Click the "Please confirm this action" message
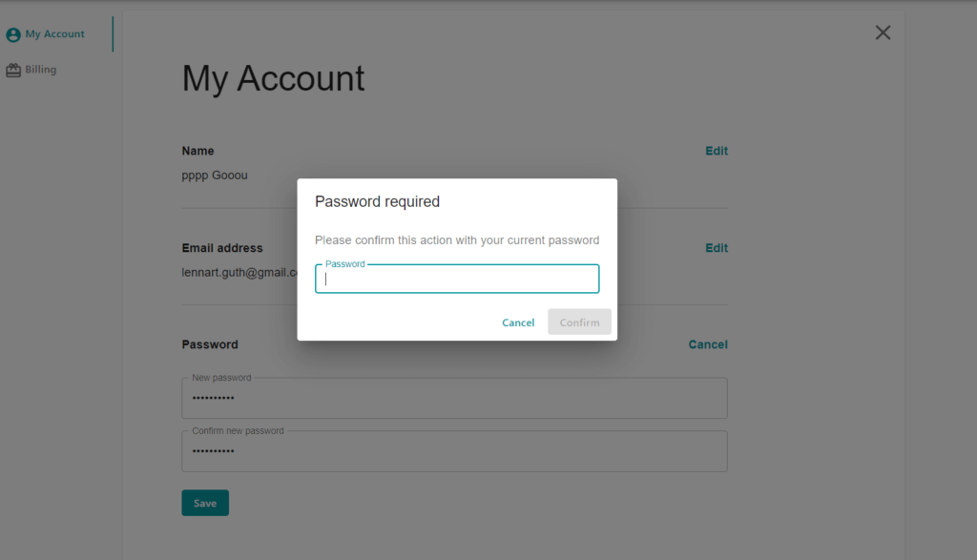Viewport: 977px width, 560px height. click(x=457, y=240)
